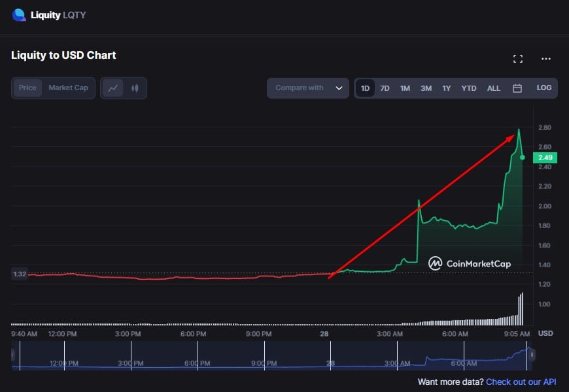Click the 2.80 price axis label
The width and height of the screenshot is (569, 392).
coord(544,127)
